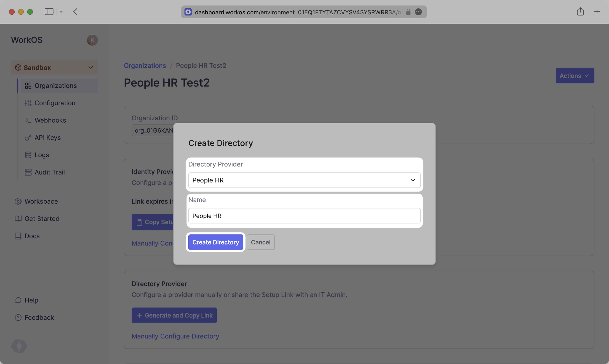Select Audit Trail in the sidebar
The height and width of the screenshot is (364, 609).
49,172
